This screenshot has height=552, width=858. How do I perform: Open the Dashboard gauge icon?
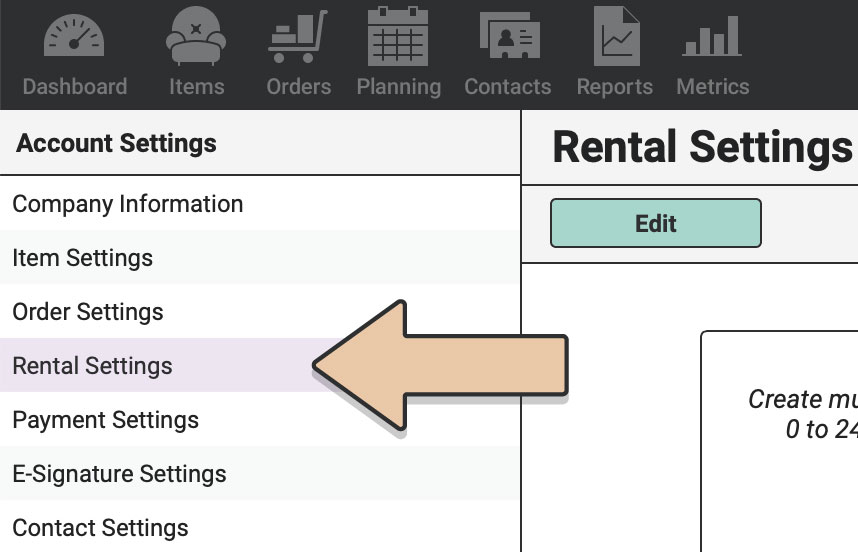74,35
